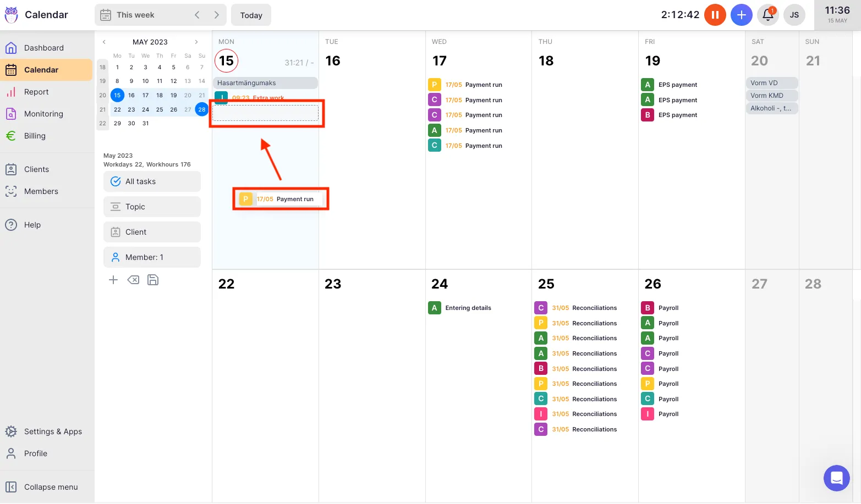Clear filters using the backspace icon
The image size is (861, 504).
(x=133, y=280)
